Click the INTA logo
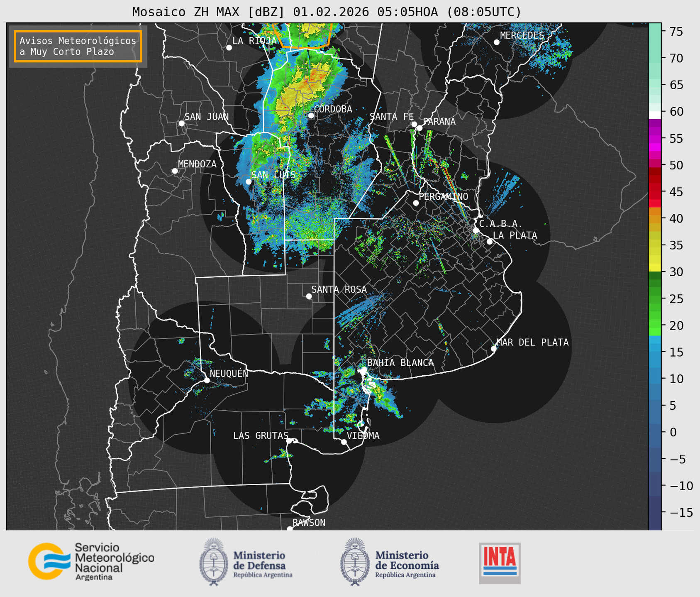Viewport: 700px width, 597px height. [x=500, y=563]
